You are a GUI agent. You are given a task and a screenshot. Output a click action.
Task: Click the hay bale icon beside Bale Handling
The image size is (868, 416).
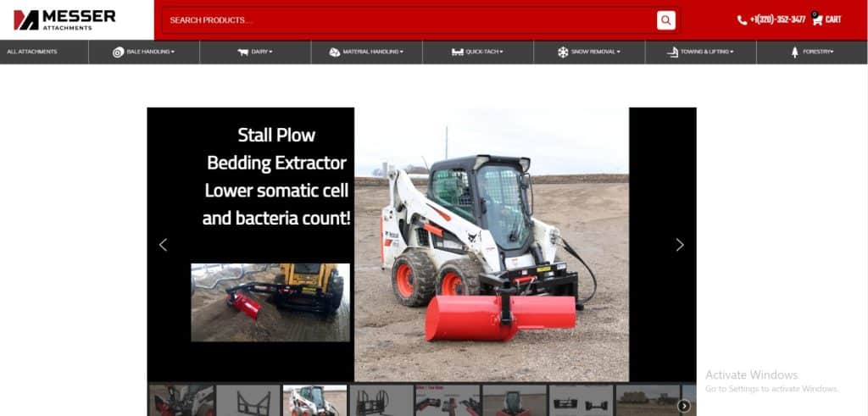tap(118, 53)
